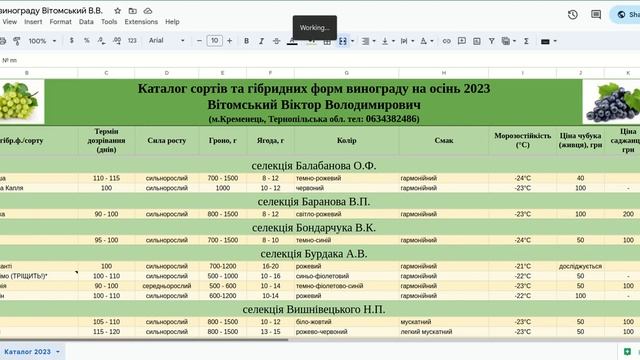Image resolution: width=640 pixels, height=360 pixels.
Task: Click the font size field showing 10
Action: click(214, 41)
